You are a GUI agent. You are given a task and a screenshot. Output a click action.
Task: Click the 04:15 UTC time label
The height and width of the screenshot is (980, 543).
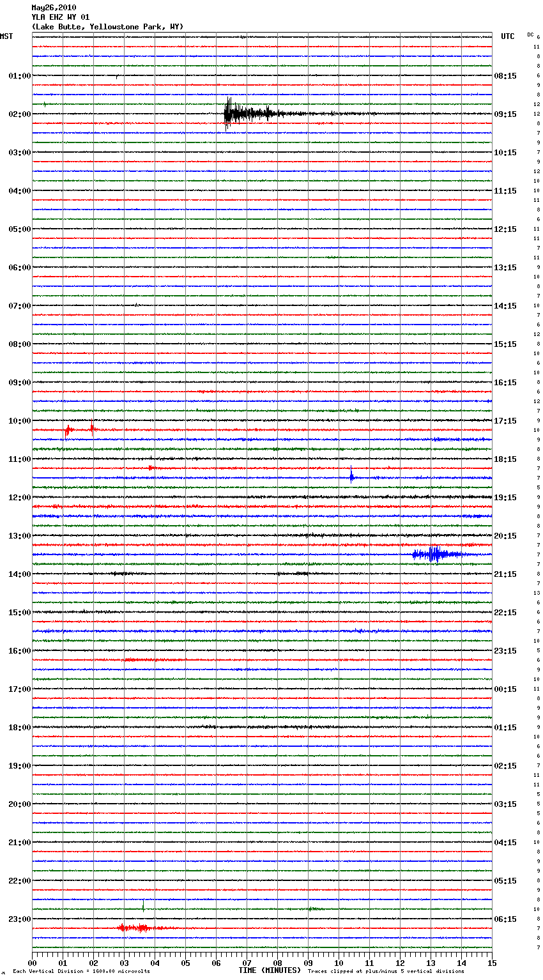pos(505,843)
